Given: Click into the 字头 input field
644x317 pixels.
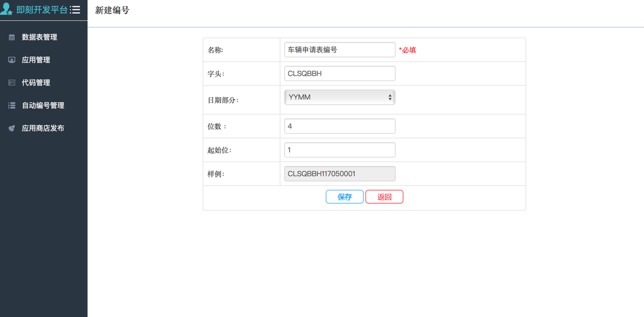Looking at the screenshot, I should point(340,73).
